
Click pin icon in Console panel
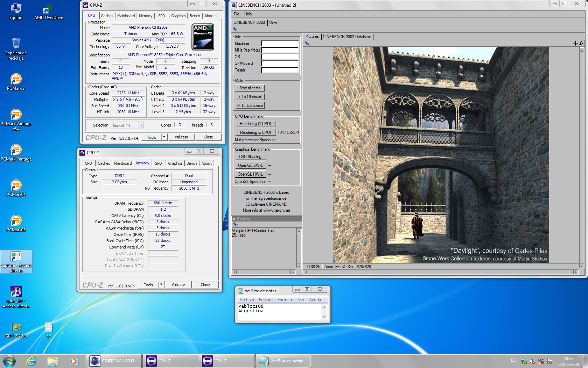(x=235, y=224)
